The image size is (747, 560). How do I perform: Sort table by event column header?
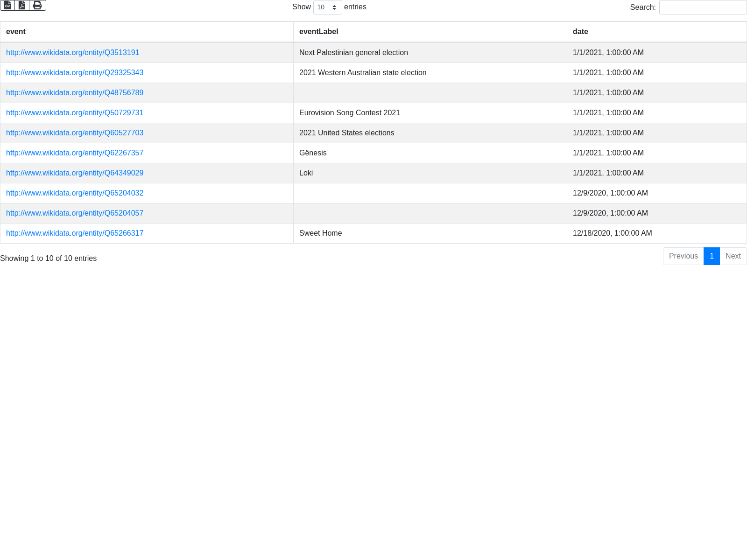pyautogui.click(x=16, y=32)
